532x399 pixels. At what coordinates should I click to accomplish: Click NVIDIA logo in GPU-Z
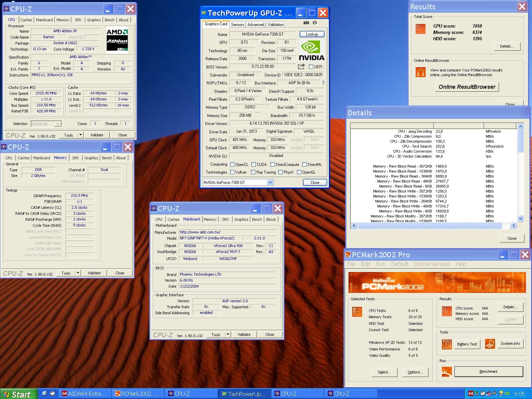point(312,50)
